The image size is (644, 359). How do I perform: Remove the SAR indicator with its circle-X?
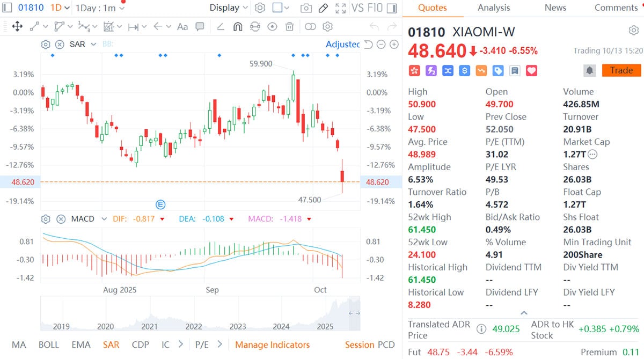59,45
